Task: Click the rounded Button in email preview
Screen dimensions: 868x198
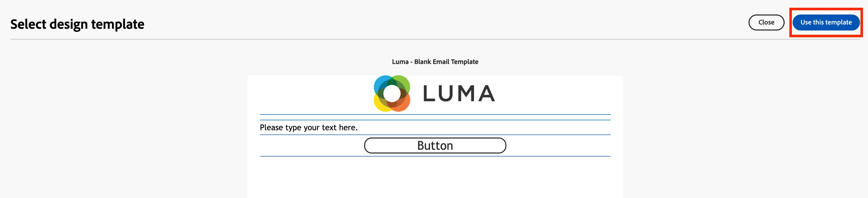Action: (435, 145)
